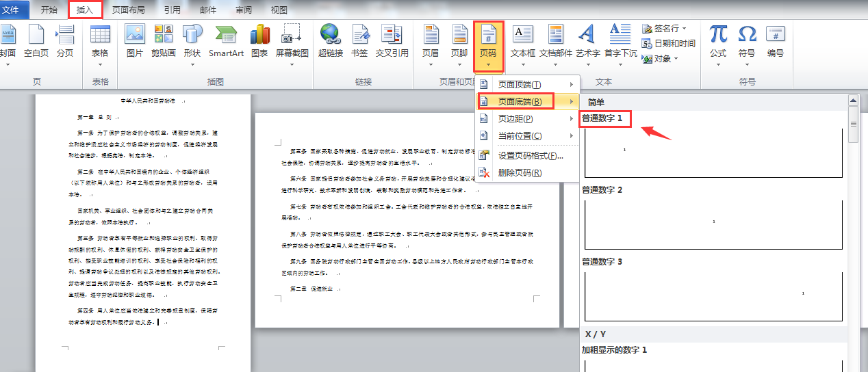The image size is (868, 372).
Task: Open the 页面布局 ribbon tab
Action: 128,10
